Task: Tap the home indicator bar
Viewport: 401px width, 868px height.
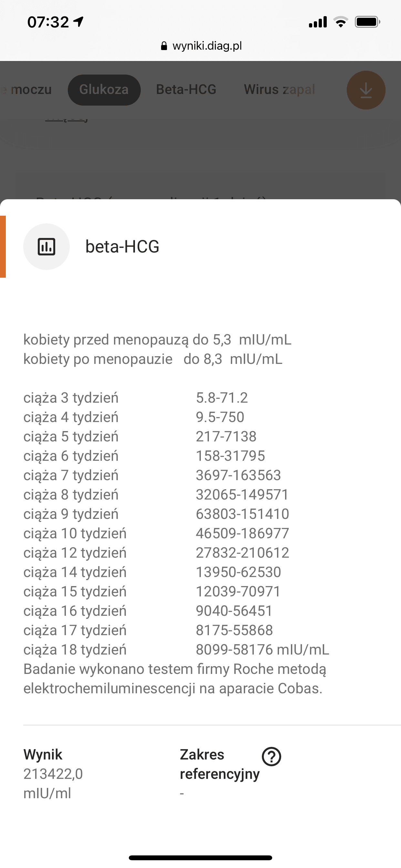Action: click(x=200, y=858)
